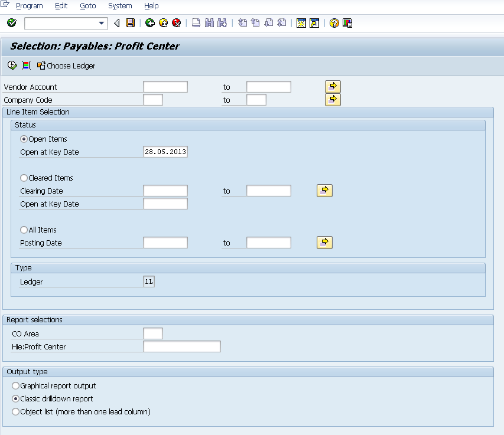Image resolution: width=504 pixels, height=435 pixels.
Task: Click the Find binoculars icon
Action: pos(209,23)
